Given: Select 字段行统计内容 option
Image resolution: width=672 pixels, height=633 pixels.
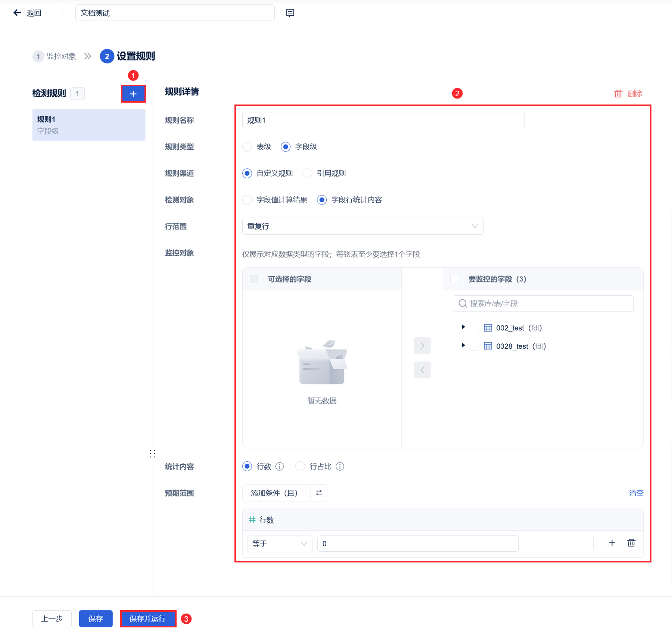Looking at the screenshot, I should (x=322, y=200).
